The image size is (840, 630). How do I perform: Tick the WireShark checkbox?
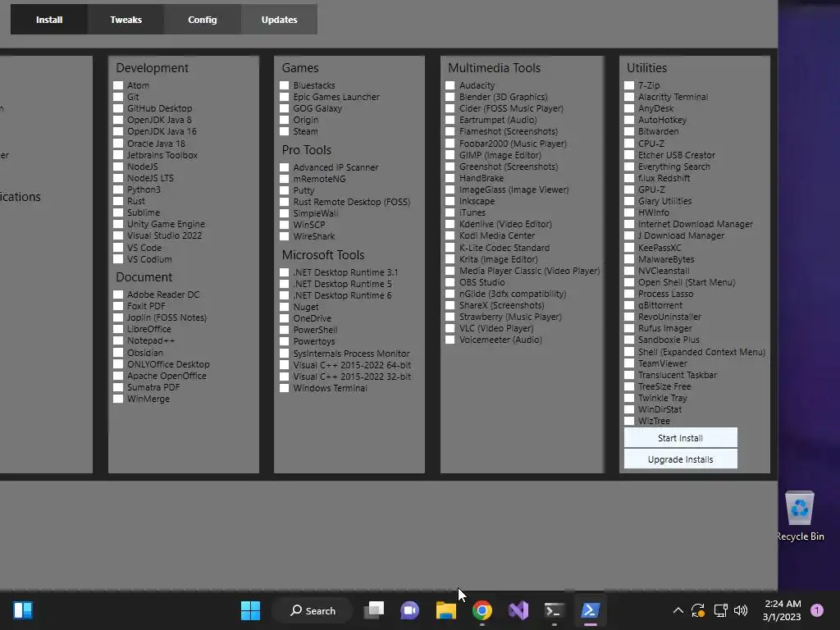point(285,236)
